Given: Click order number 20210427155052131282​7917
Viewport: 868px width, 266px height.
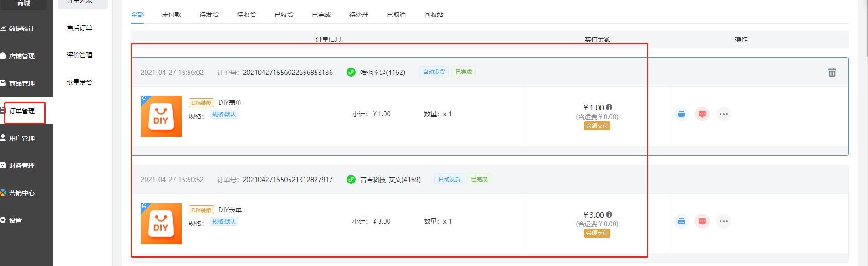Looking at the screenshot, I should (288, 179).
